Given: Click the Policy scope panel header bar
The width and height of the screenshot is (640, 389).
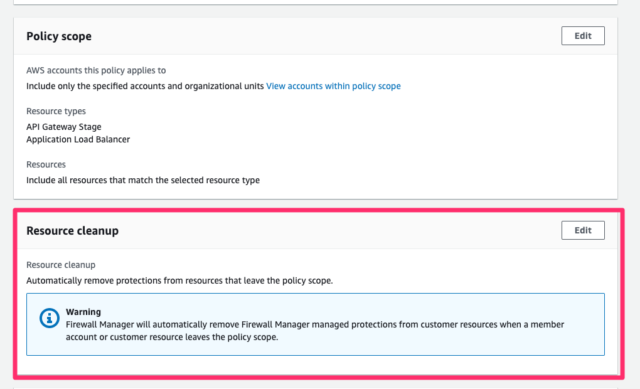Looking at the screenshot, I should coord(316,36).
